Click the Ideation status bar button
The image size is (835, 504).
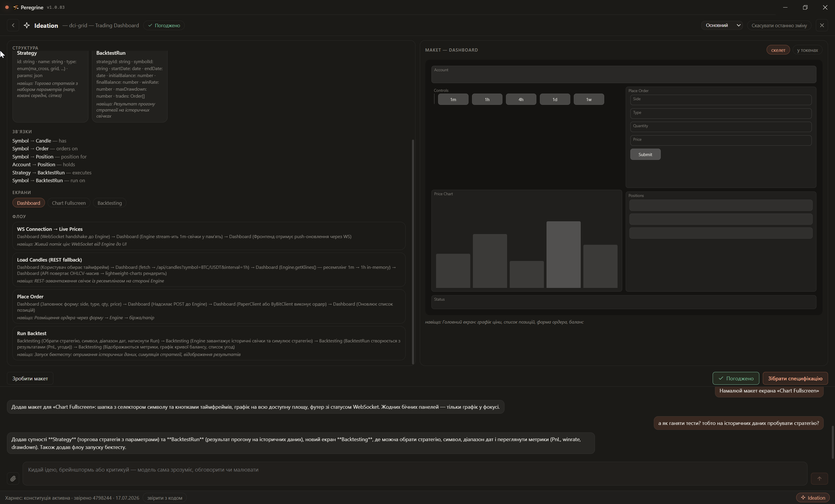(813, 498)
